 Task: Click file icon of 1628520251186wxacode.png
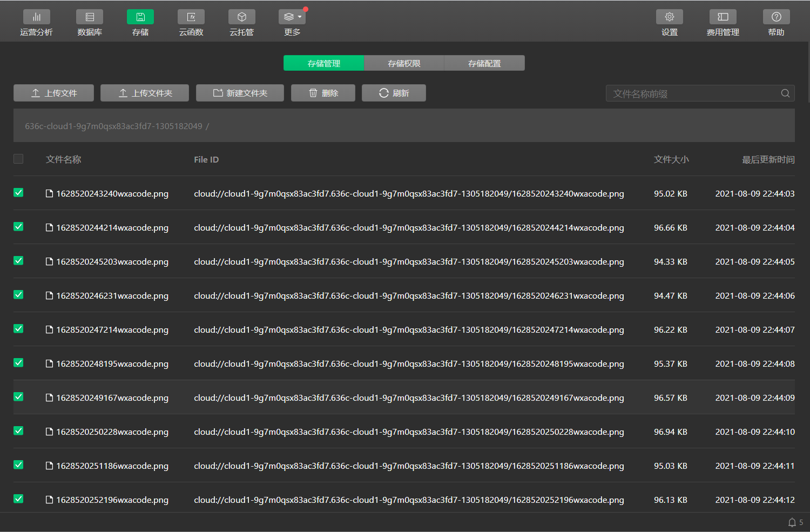[x=50, y=466]
